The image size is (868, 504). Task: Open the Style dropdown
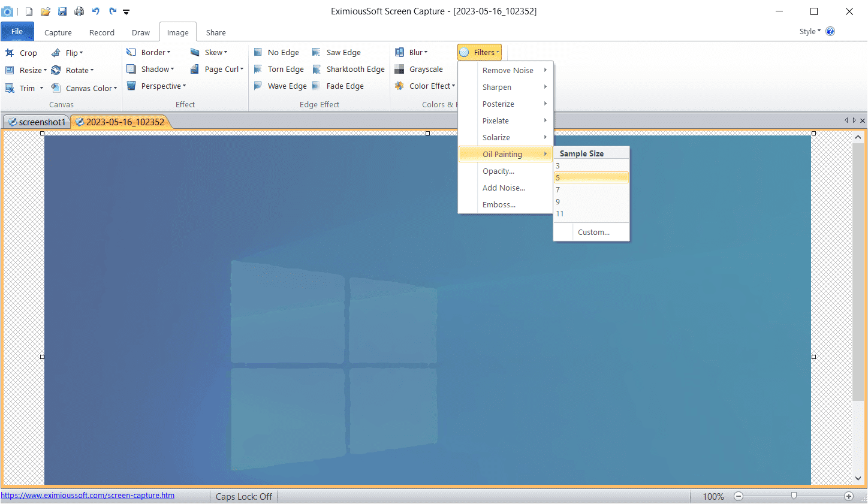(x=810, y=31)
